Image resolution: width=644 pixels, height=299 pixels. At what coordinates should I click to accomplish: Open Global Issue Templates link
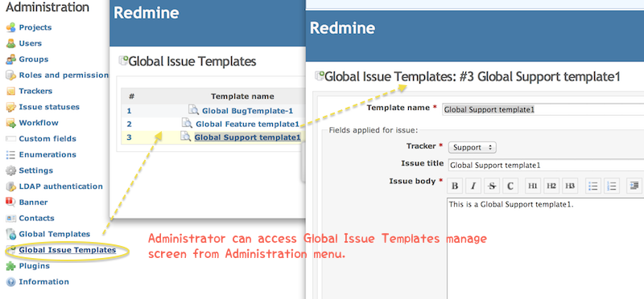click(68, 250)
